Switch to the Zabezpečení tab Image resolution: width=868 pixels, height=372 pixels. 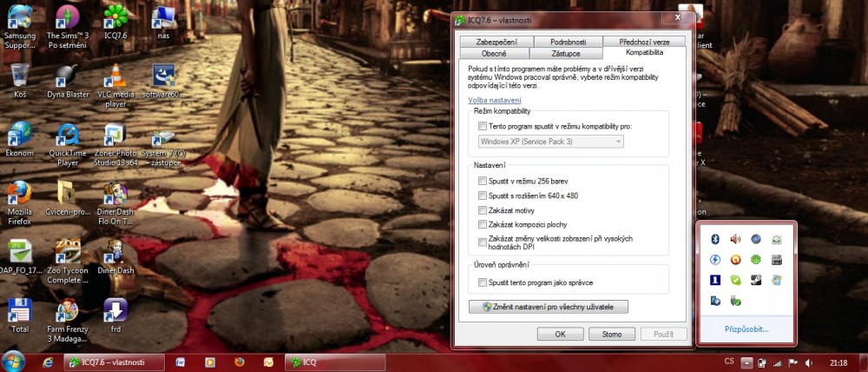[495, 42]
